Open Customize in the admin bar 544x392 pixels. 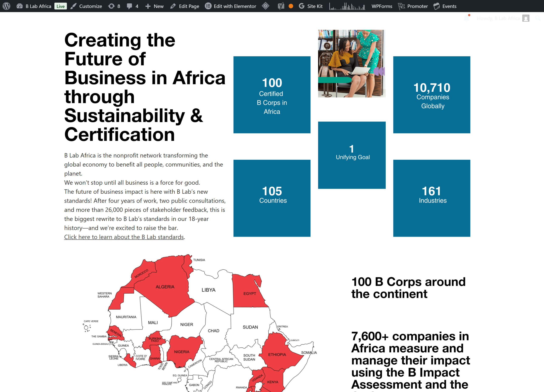tap(86, 6)
